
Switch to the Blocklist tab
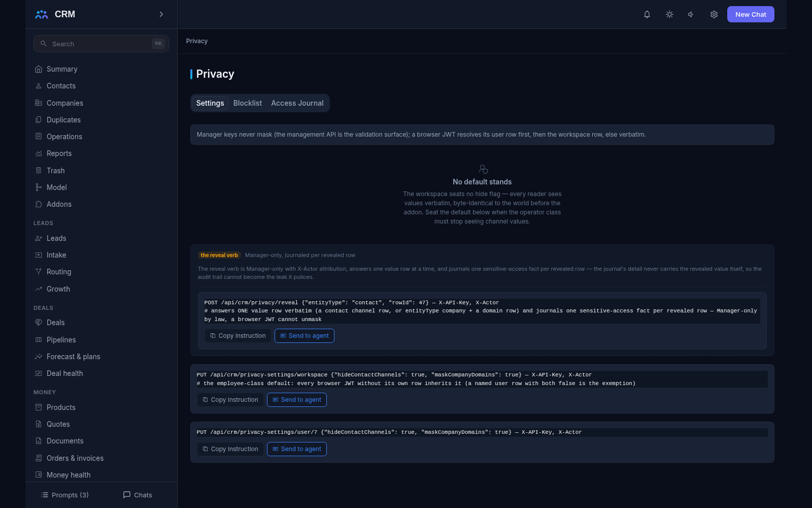point(248,103)
